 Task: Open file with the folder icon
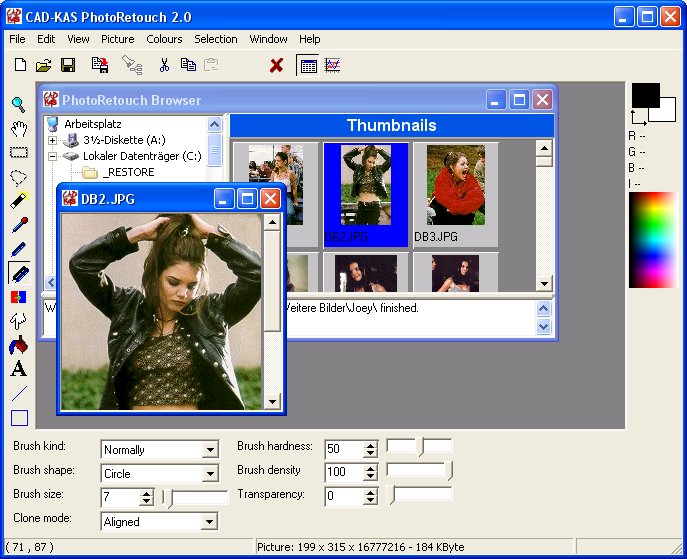pos(44,65)
